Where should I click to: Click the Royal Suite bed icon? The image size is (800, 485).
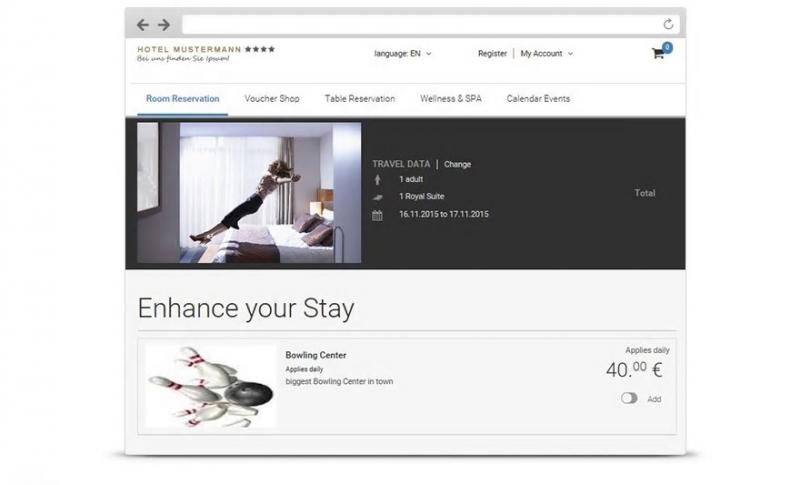[378, 197]
